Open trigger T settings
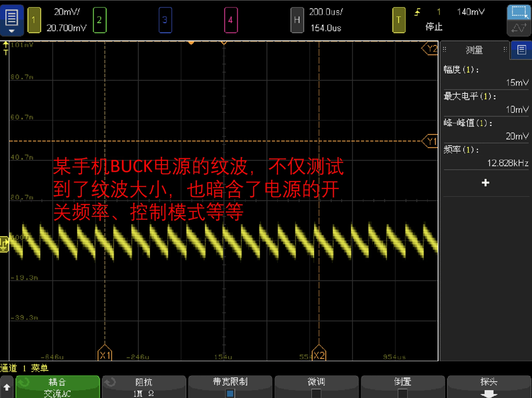This screenshot has width=532, height=398. [398, 20]
